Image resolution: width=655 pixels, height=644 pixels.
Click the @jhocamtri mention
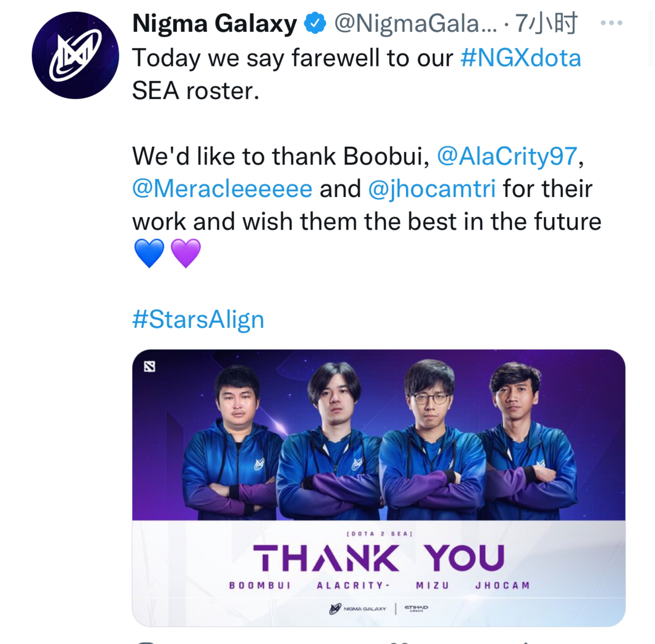click(432, 189)
